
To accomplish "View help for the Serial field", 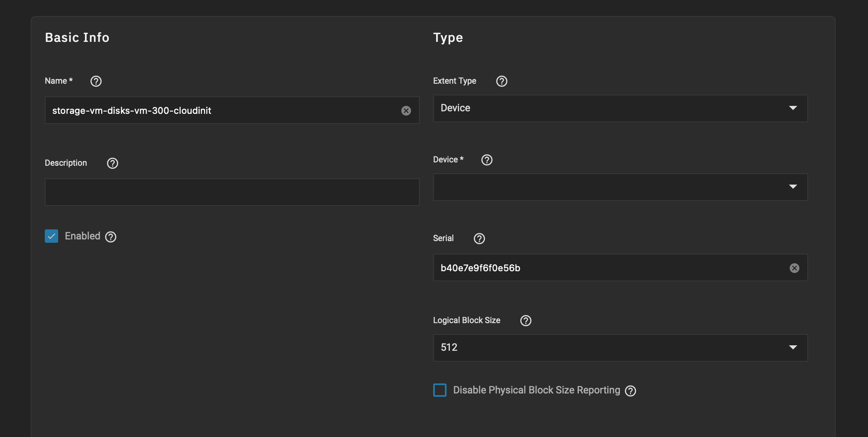I will [x=479, y=239].
